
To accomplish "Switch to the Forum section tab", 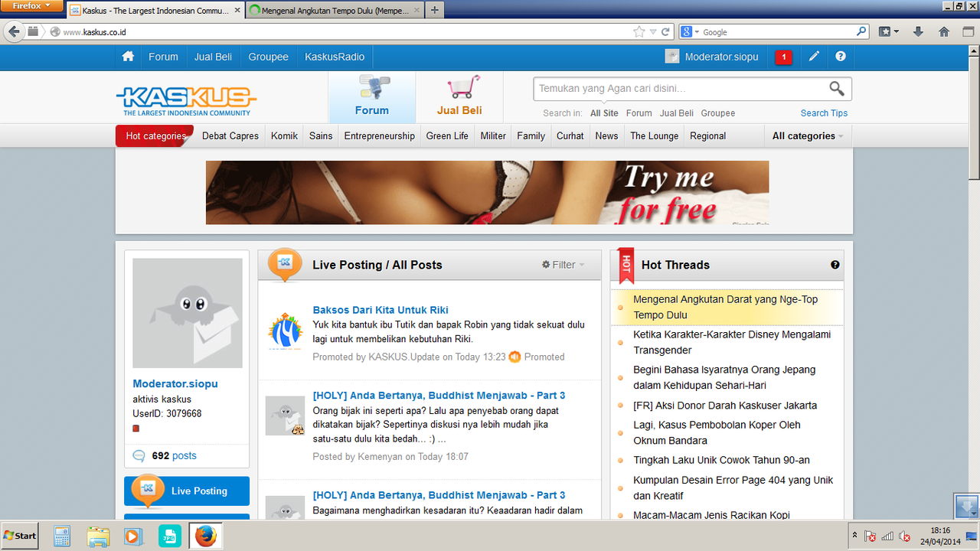I will click(x=372, y=97).
